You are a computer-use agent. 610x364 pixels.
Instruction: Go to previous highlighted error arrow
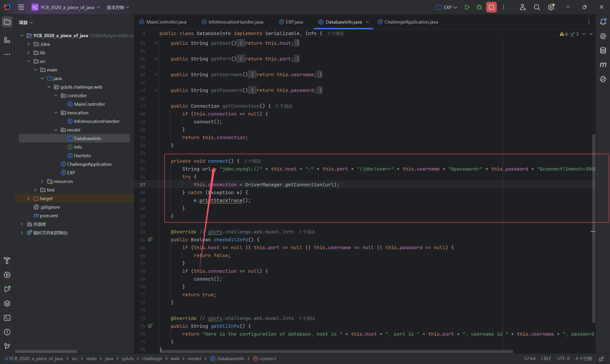(x=584, y=34)
